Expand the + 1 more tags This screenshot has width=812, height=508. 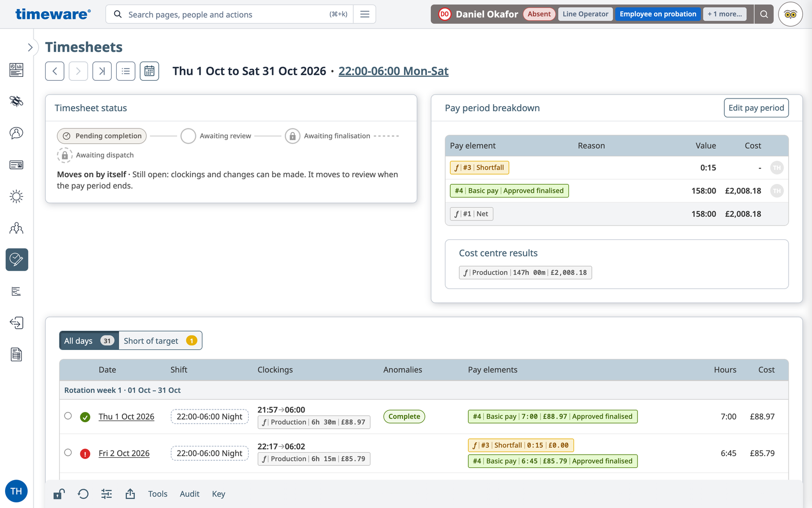click(725, 14)
